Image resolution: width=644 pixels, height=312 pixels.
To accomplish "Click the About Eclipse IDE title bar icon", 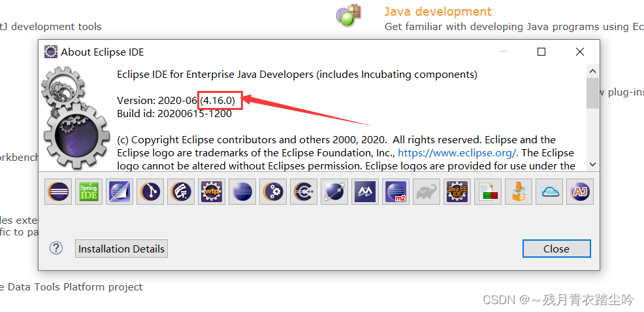I will tap(50, 52).
